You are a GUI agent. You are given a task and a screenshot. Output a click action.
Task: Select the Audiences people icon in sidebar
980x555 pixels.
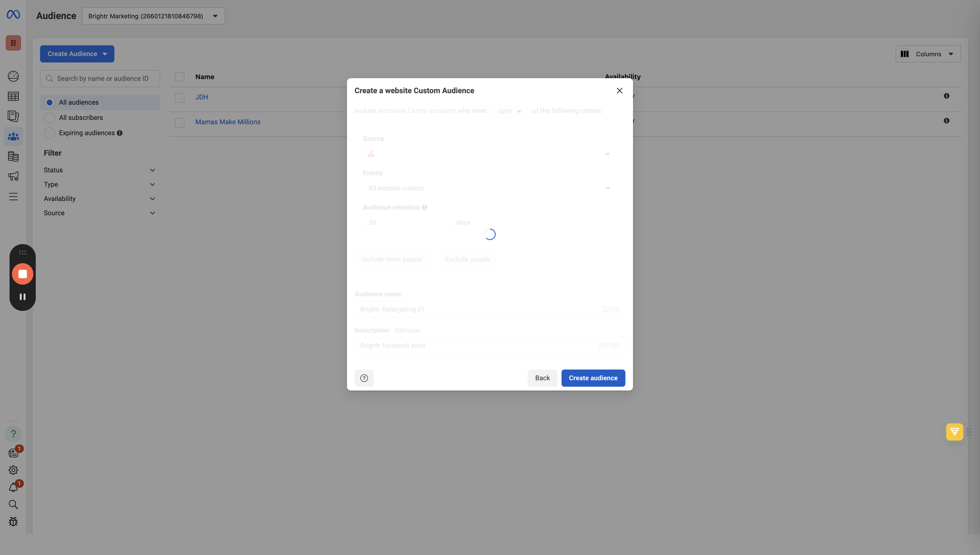coord(13,136)
